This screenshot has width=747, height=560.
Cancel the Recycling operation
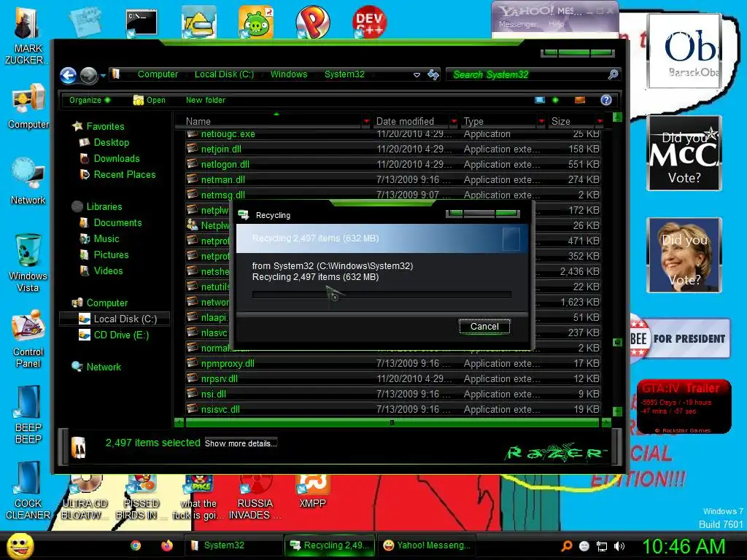(x=484, y=326)
